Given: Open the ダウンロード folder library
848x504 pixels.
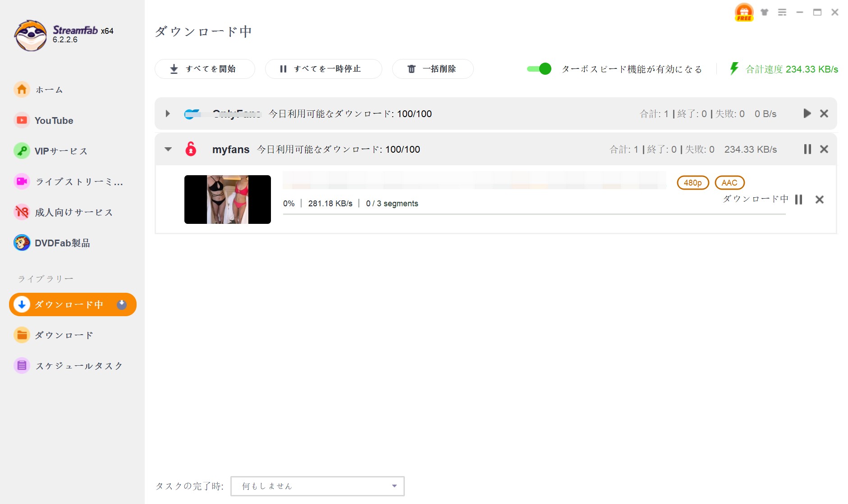Looking at the screenshot, I should coord(53,335).
